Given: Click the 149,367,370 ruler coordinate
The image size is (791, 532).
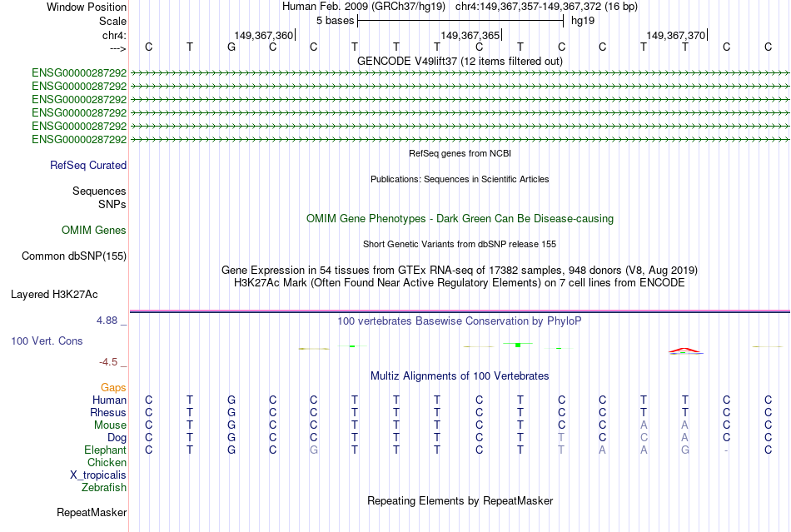Looking at the screenshot, I should point(675,35).
